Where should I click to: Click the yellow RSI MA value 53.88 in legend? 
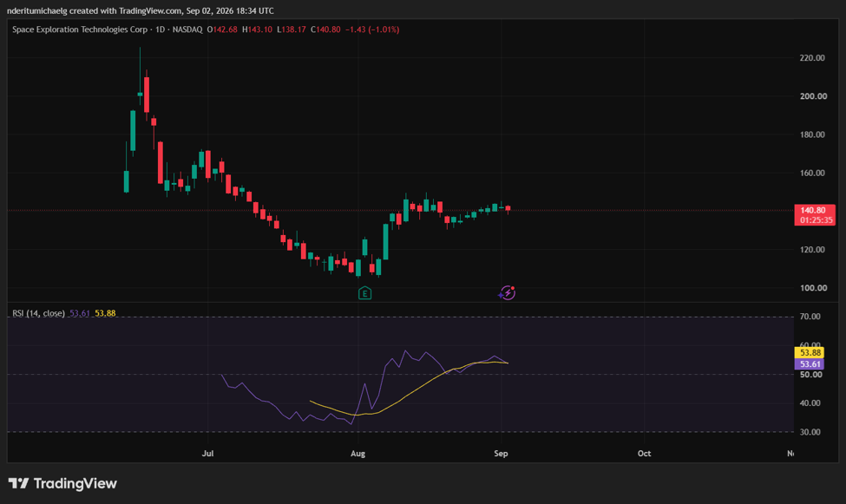pyautogui.click(x=105, y=313)
